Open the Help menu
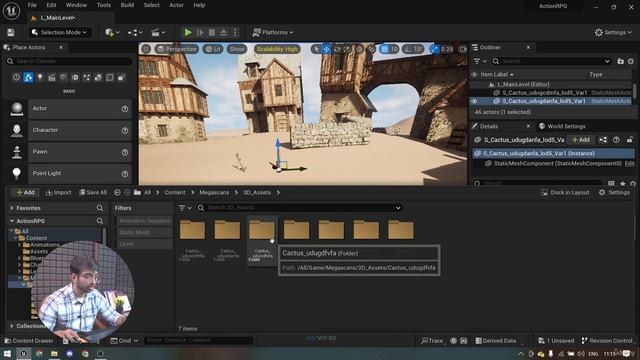This screenshot has width=640, height=360. tap(199, 5)
